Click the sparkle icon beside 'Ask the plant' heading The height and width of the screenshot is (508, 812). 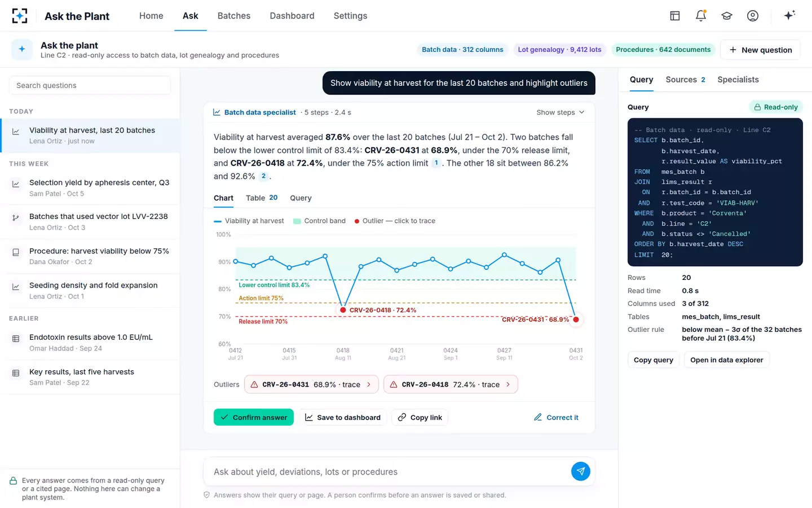pyautogui.click(x=22, y=49)
